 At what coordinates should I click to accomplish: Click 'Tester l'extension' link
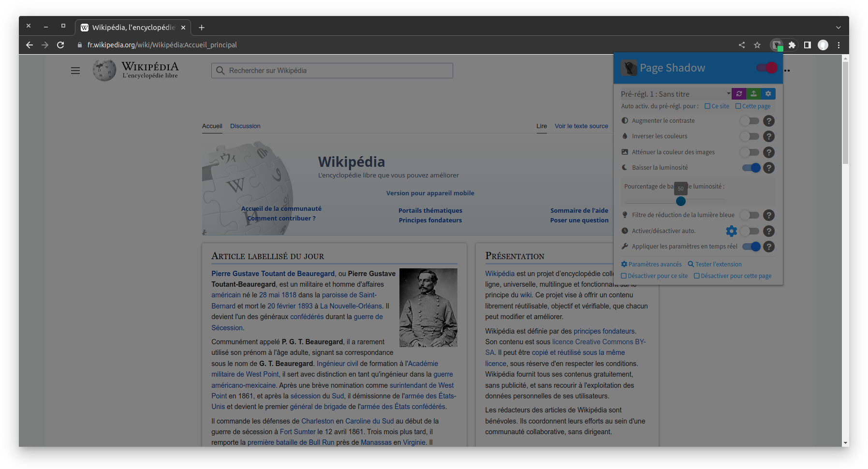pyautogui.click(x=715, y=264)
